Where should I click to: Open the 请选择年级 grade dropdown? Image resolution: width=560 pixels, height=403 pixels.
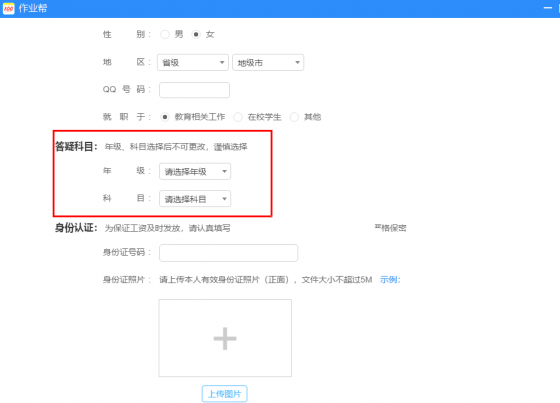point(195,171)
